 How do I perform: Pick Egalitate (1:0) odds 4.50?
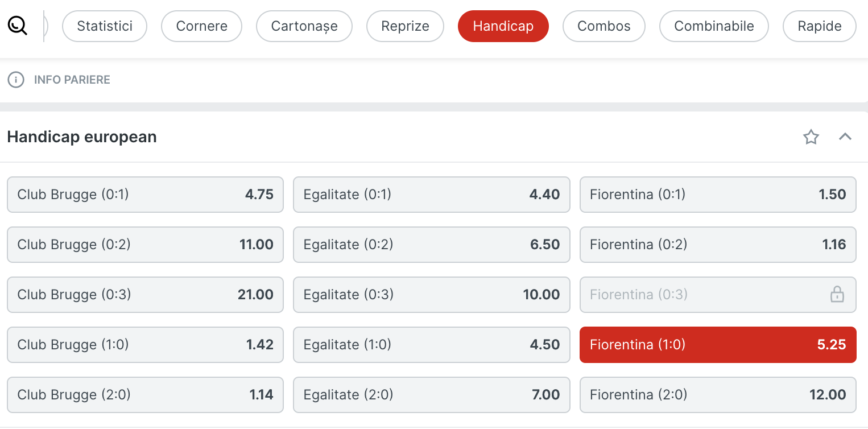(x=432, y=345)
